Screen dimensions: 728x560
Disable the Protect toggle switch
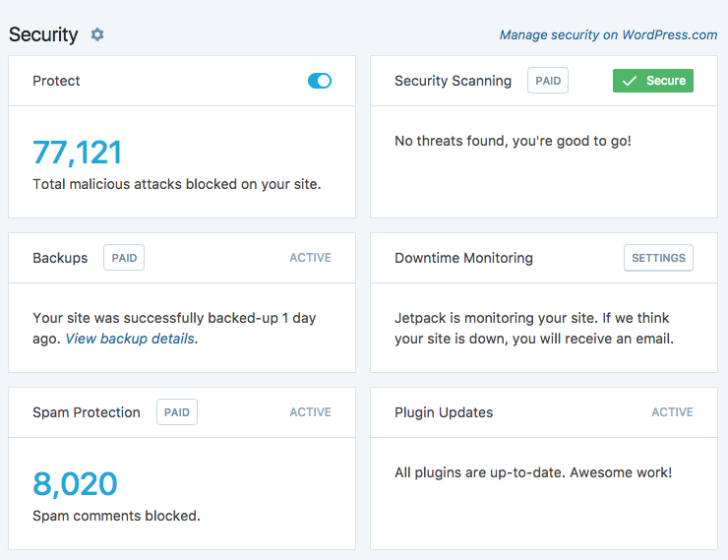pos(320,81)
